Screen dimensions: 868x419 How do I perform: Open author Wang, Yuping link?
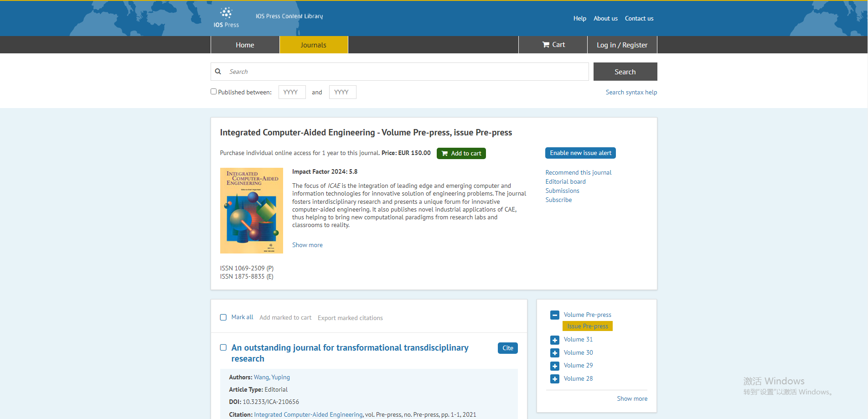(x=272, y=377)
